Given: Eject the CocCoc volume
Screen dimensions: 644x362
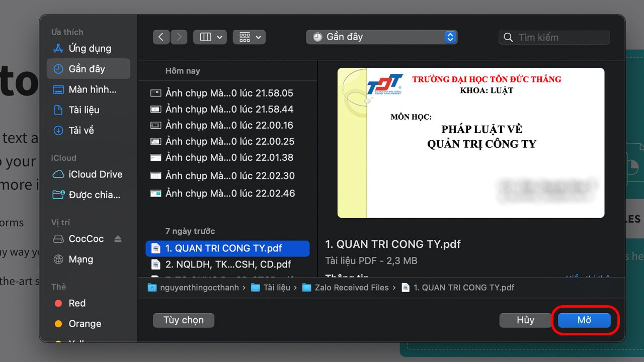Looking at the screenshot, I should (118, 239).
